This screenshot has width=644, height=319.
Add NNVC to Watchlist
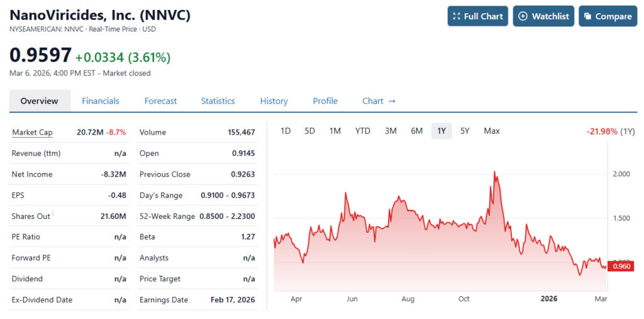[x=544, y=16]
